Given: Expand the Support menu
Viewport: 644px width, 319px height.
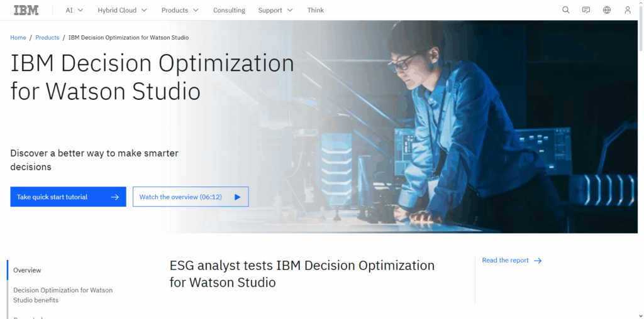Looking at the screenshot, I should coord(275,10).
